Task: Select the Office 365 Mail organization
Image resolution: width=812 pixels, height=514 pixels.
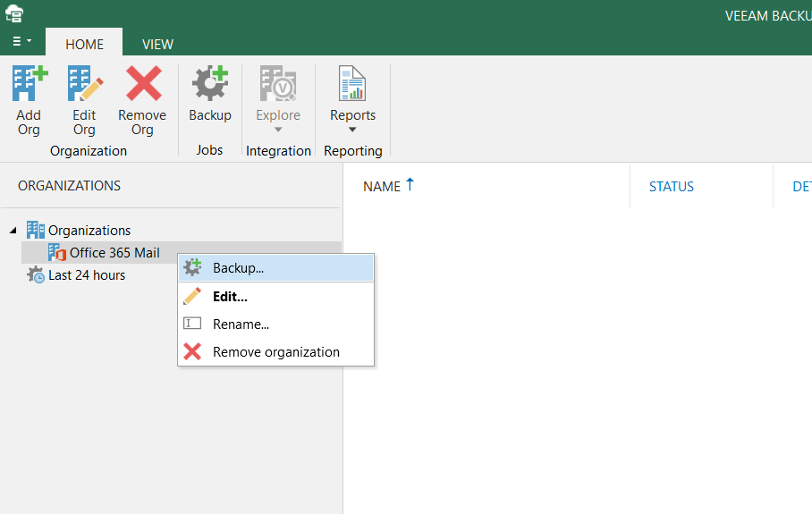Action: 114,253
